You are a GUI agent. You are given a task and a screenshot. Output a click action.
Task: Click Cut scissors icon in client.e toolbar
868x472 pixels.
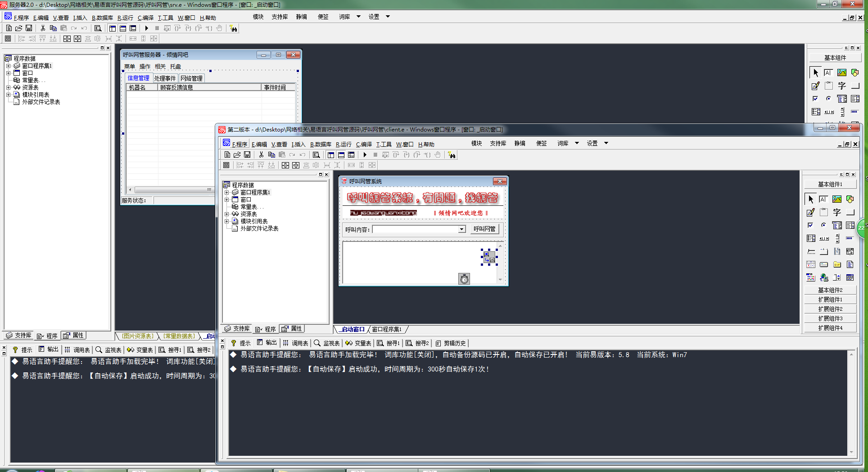point(261,155)
